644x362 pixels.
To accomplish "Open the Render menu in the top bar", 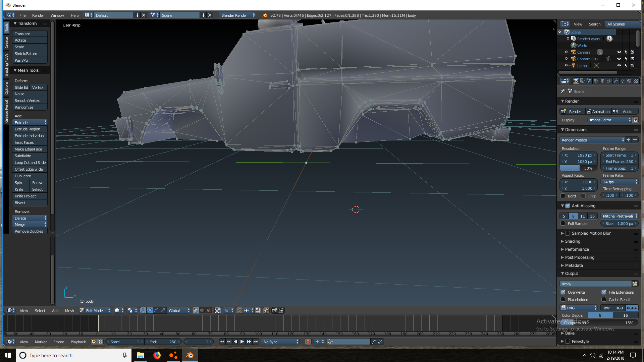I will 38,15.
